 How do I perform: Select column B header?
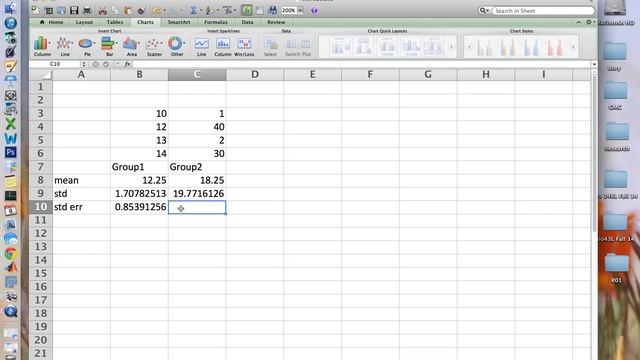[x=139, y=74]
